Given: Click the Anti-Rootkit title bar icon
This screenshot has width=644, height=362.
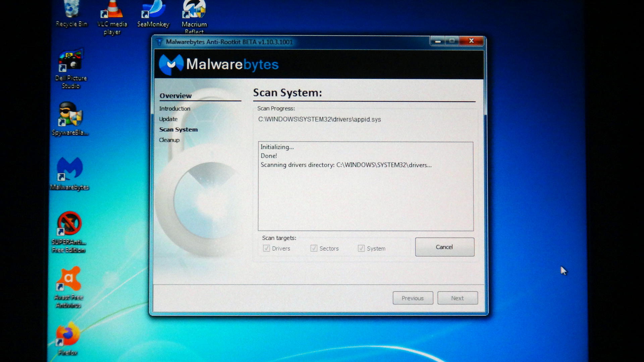Looking at the screenshot, I should [x=160, y=42].
